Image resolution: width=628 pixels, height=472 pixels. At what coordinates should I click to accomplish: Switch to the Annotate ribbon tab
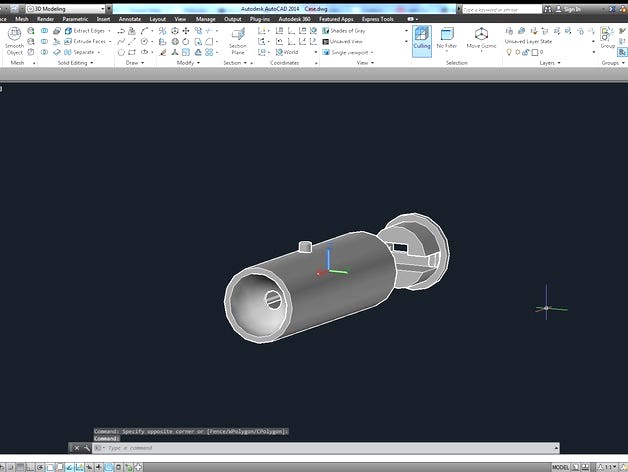click(130, 19)
